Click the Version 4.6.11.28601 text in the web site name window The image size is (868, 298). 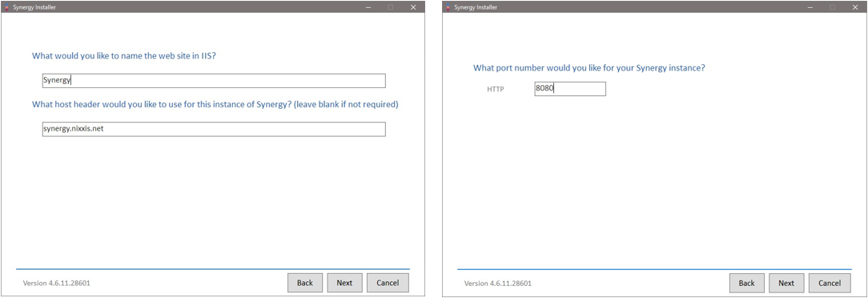57,283
